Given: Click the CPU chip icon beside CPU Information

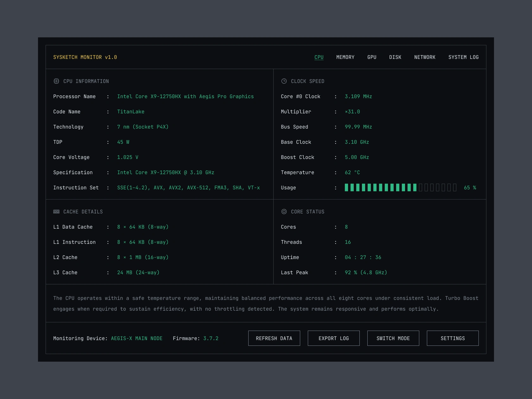Looking at the screenshot, I should pyautogui.click(x=56, y=81).
